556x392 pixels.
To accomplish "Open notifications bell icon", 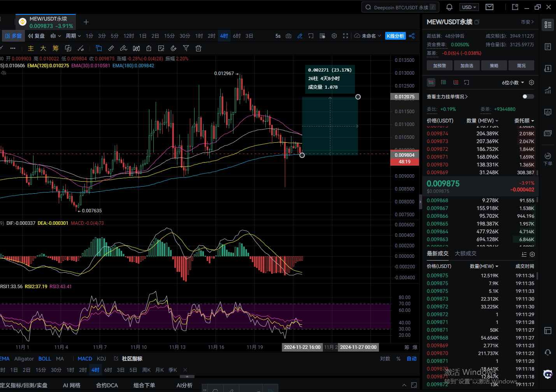I will pyautogui.click(x=449, y=7).
